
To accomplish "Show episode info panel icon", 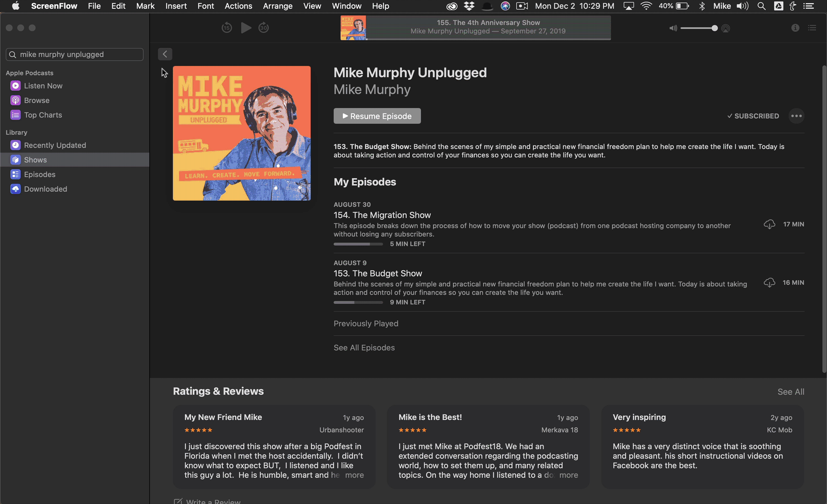I will tap(795, 28).
